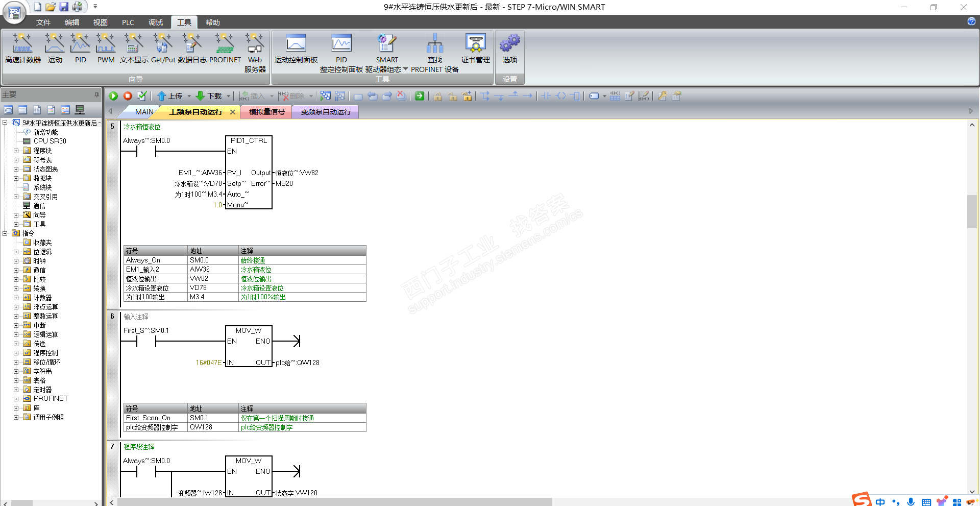Switch to the MAIN editor tab
This screenshot has height=506, width=980.
[x=144, y=112]
